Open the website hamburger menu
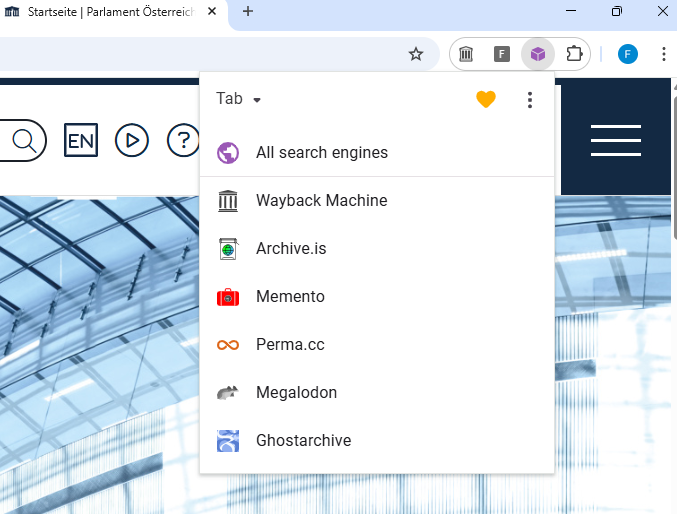The width and height of the screenshot is (677, 514). (x=615, y=140)
